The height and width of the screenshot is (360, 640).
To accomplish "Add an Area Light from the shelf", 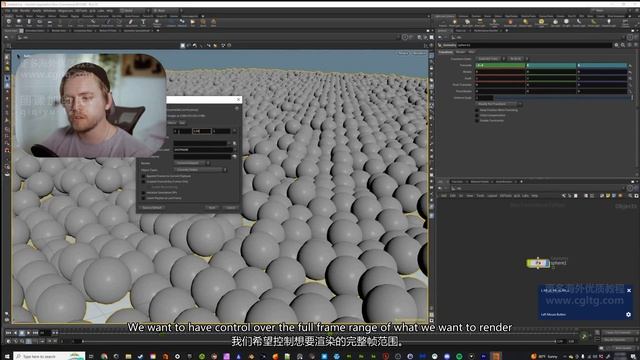I will point(480,22).
